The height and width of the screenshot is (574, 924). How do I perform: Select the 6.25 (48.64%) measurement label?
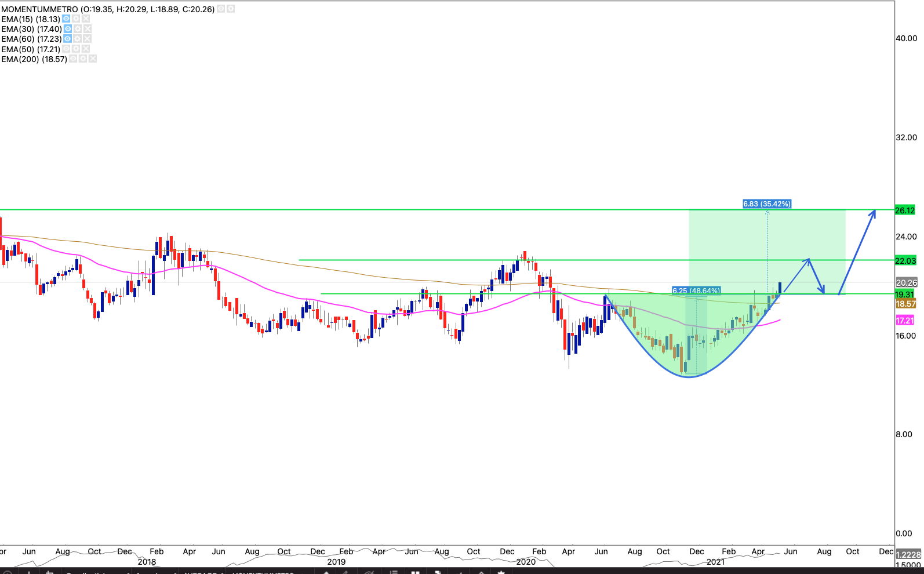(x=696, y=290)
